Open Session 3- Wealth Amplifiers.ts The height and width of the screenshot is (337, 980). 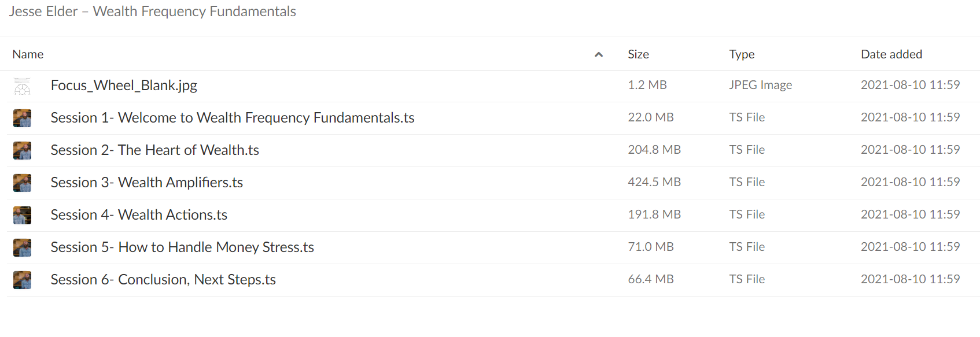[x=147, y=183]
